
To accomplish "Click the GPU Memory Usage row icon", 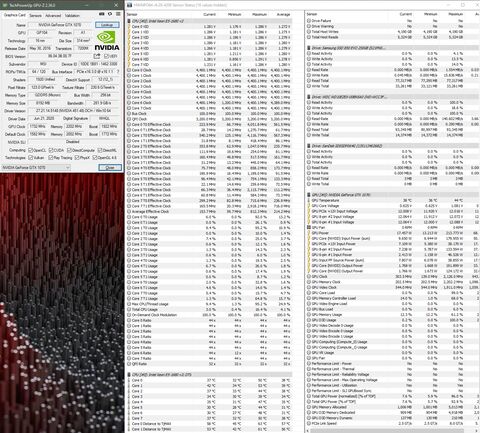I will click(309, 315).
